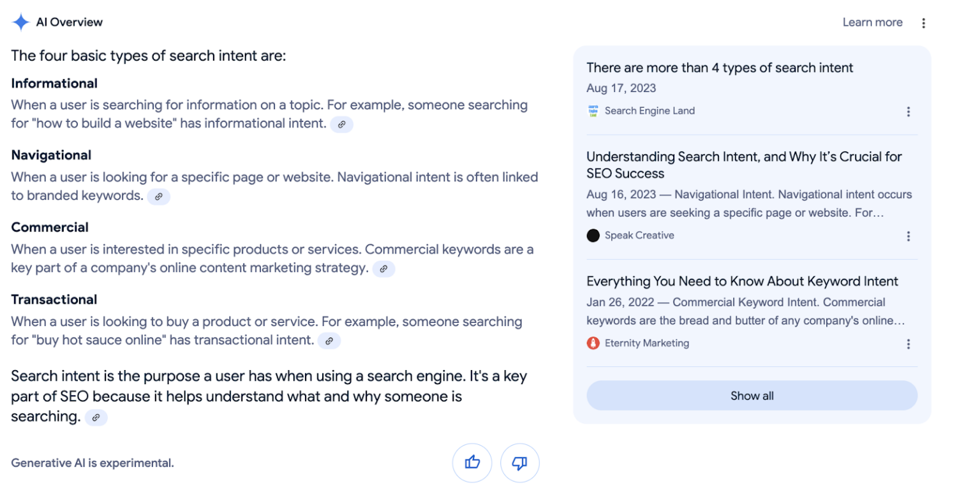This screenshot has height=492, width=980.
Task: Open the source link chip after Informational
Action: [x=342, y=124]
